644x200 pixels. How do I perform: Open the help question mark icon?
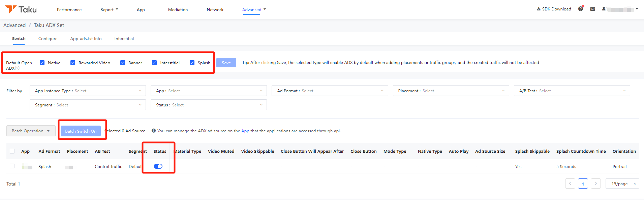580,9
